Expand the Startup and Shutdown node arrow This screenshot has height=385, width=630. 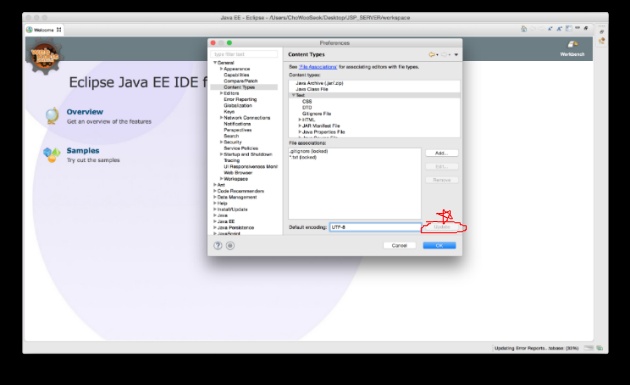[x=221, y=154]
